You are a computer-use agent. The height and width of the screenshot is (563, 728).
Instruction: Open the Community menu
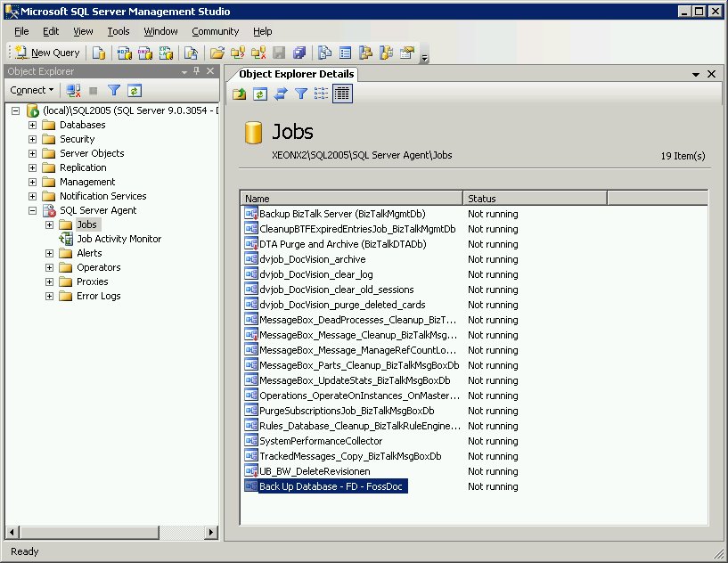click(x=216, y=31)
